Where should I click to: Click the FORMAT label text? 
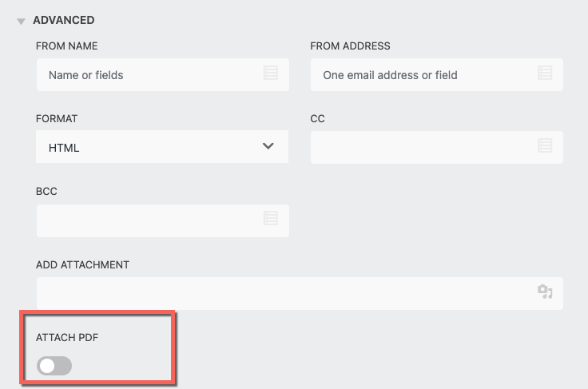[x=57, y=119]
